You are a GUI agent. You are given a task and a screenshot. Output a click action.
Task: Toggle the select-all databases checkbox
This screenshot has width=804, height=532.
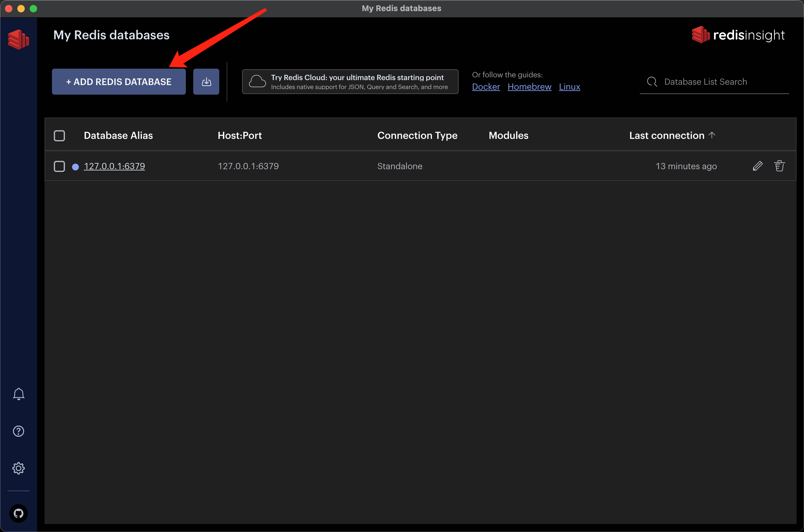click(x=59, y=136)
